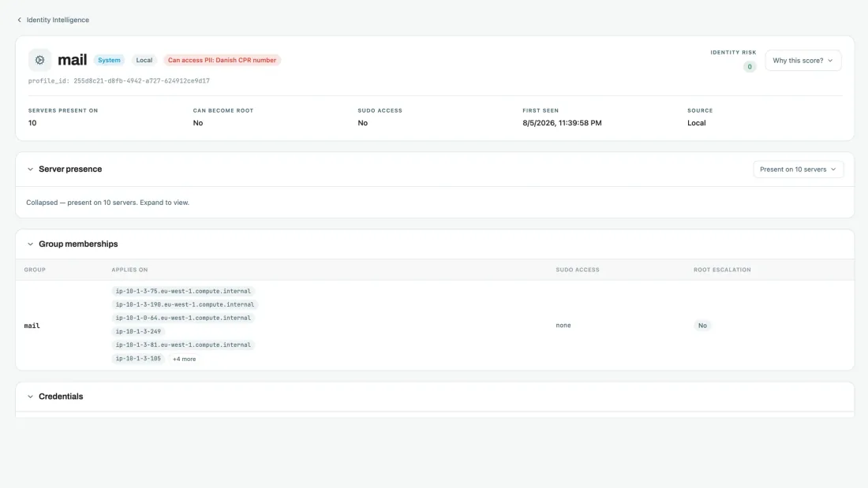Click server chip ip-10-1-0-64.eu-west-1.compute.internal
Viewport: 868px width, 488px height.
[x=183, y=319]
